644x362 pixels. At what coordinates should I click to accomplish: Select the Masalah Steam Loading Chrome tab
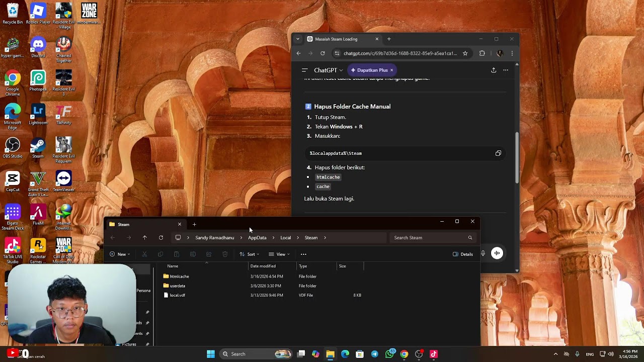coord(342,39)
